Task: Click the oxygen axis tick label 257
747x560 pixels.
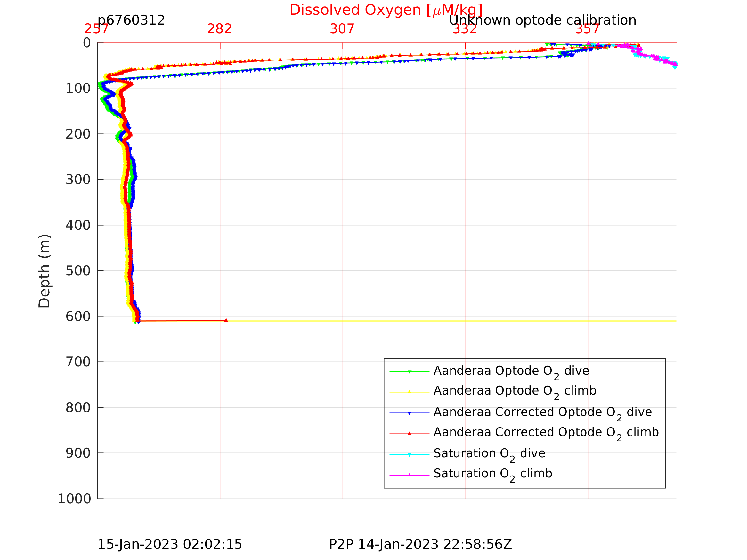Action: [x=97, y=29]
